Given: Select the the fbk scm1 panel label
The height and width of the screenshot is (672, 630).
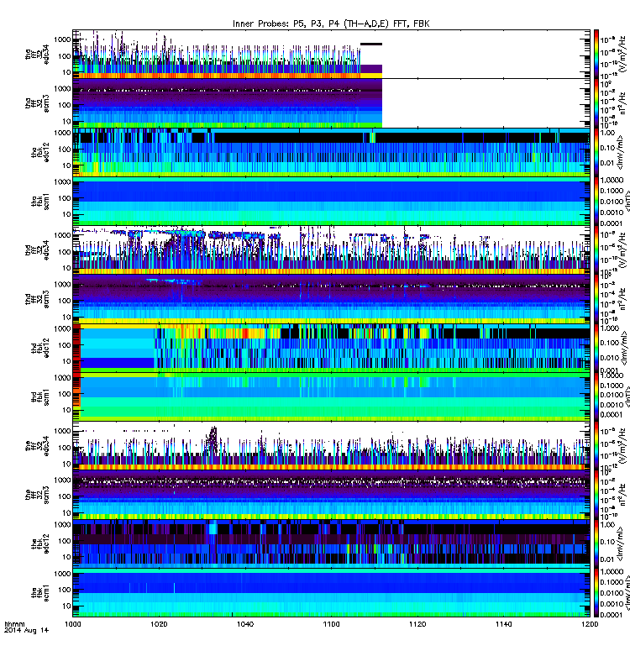Looking at the screenshot, I should [x=40, y=593].
